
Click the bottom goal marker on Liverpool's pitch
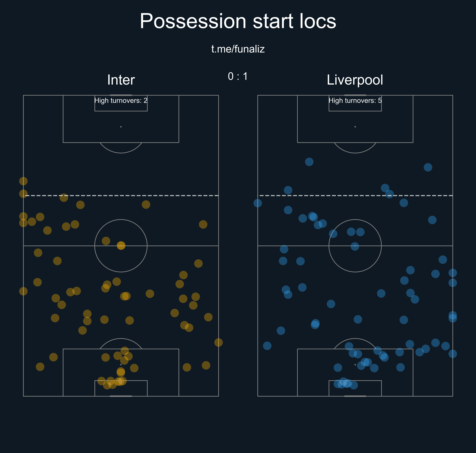tap(355, 396)
